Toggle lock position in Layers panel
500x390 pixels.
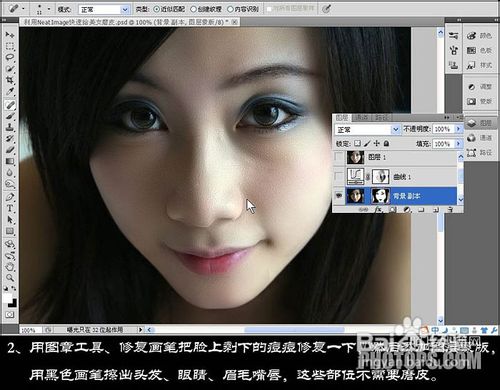(377, 143)
